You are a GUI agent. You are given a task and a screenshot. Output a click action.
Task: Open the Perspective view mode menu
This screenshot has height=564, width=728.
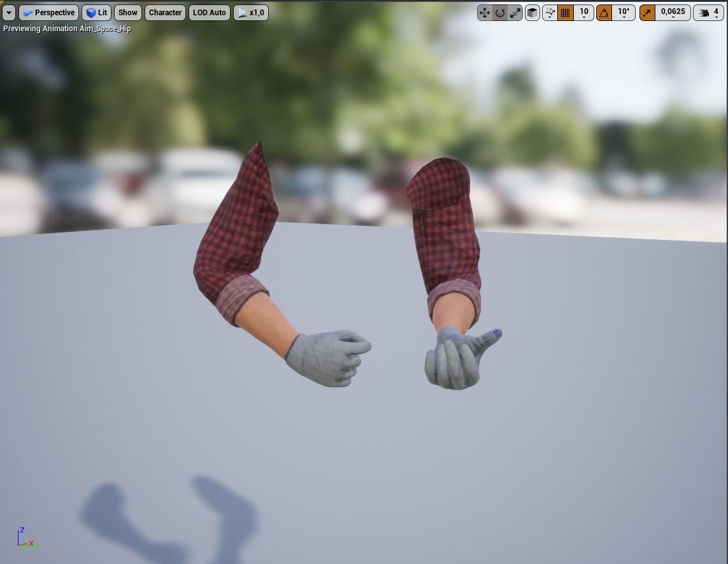[49, 13]
